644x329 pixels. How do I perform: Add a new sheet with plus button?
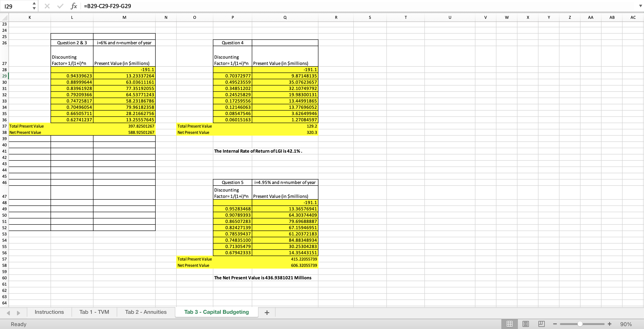click(x=267, y=312)
